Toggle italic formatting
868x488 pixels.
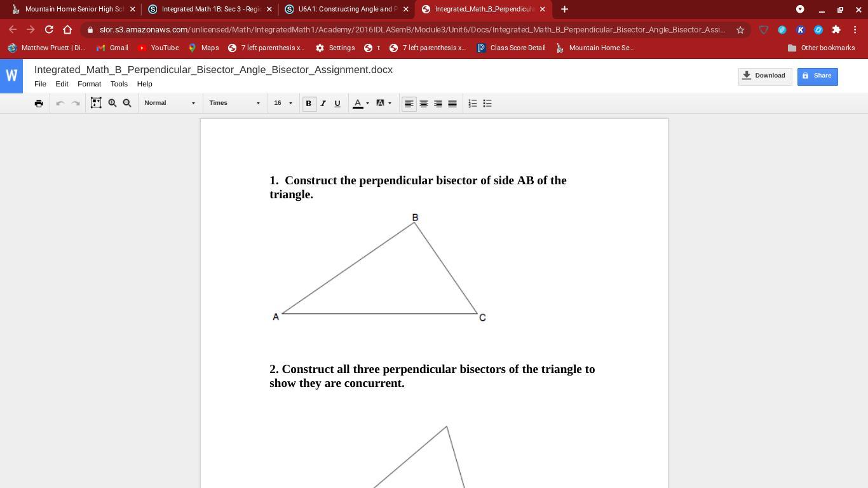tap(323, 104)
